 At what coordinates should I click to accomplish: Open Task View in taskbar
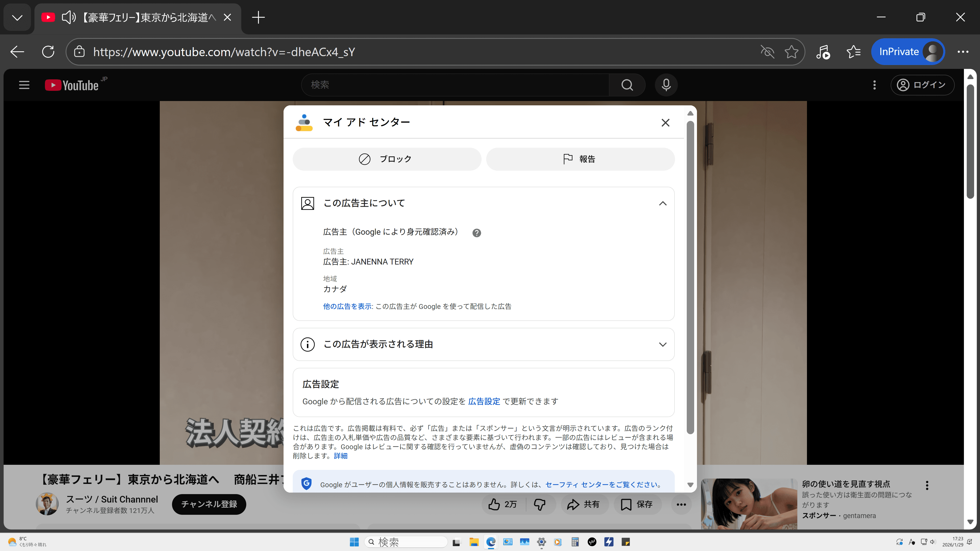(x=456, y=542)
